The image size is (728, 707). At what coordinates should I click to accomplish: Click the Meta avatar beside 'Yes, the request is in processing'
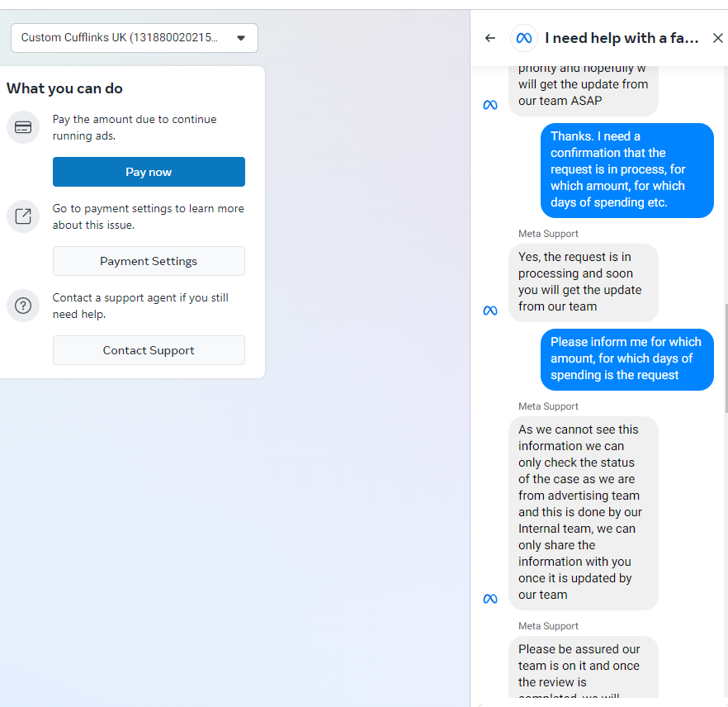coord(490,310)
